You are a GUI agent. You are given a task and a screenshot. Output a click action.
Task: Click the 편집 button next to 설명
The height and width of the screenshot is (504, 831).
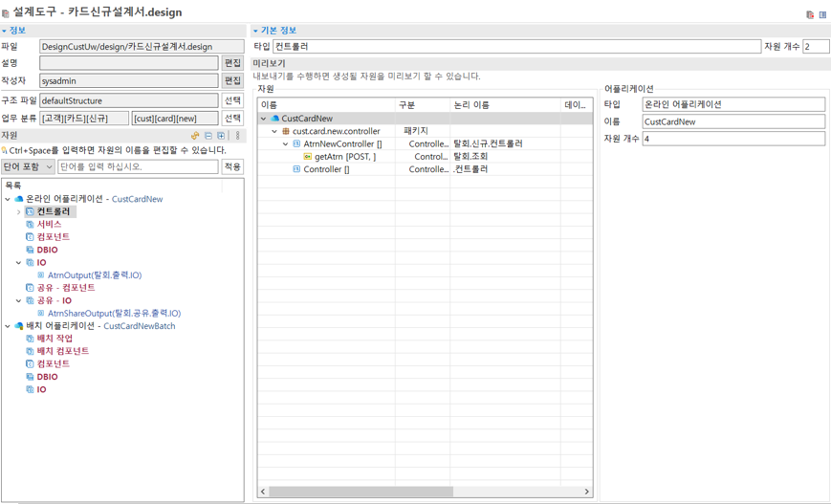pyautogui.click(x=232, y=63)
